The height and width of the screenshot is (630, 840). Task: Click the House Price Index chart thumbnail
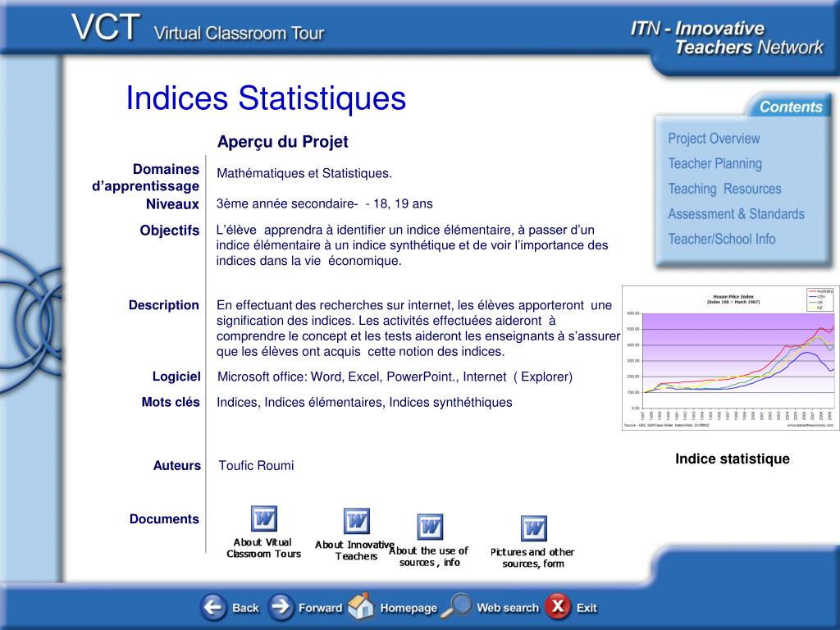tap(730, 358)
